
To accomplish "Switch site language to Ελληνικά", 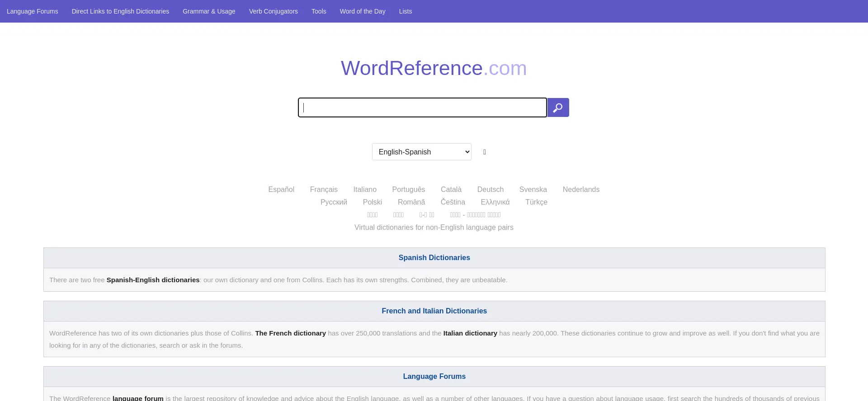I will coord(495,202).
